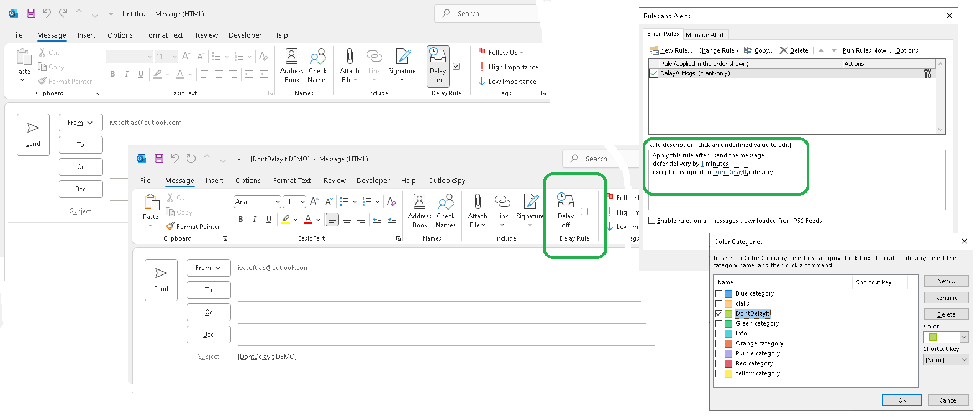Click Rename button in Color Categories
Viewport: 980px width, 417px height.
click(x=946, y=298)
